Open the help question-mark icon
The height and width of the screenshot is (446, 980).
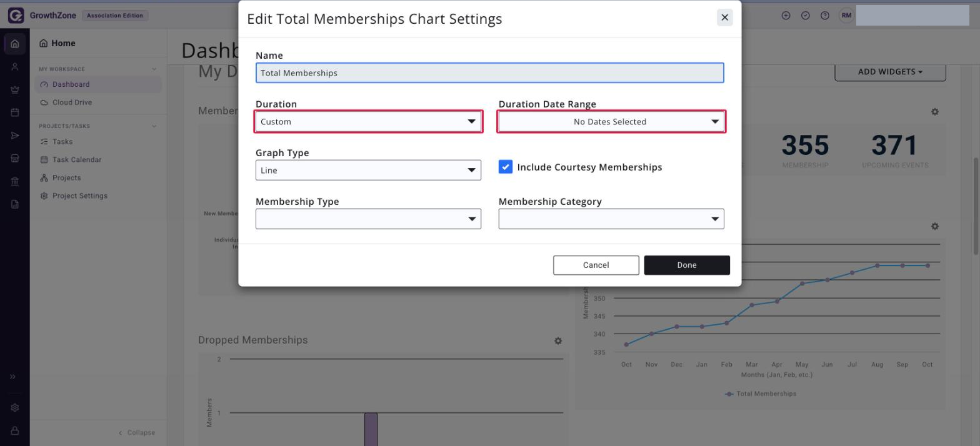point(825,16)
